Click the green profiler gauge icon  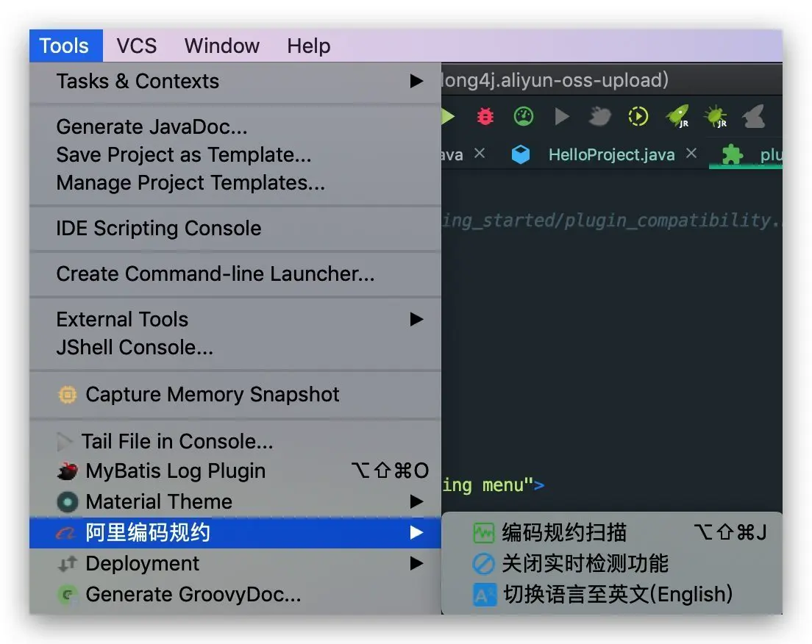523,116
